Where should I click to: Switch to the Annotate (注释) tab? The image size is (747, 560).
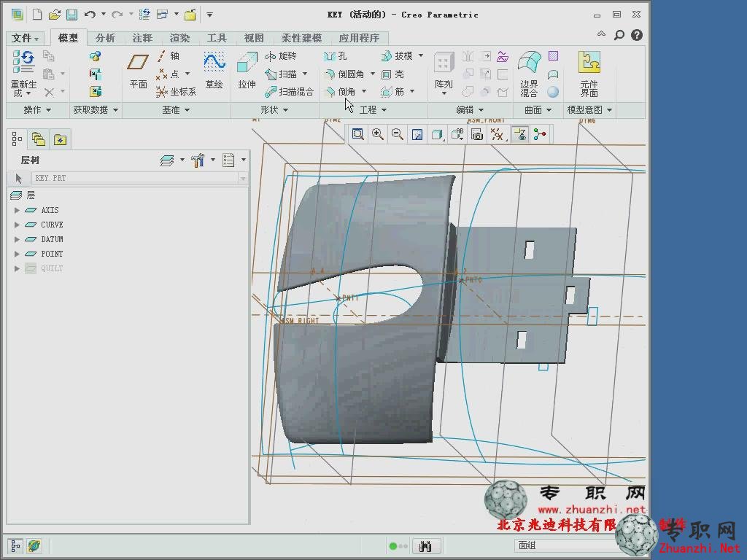point(142,38)
